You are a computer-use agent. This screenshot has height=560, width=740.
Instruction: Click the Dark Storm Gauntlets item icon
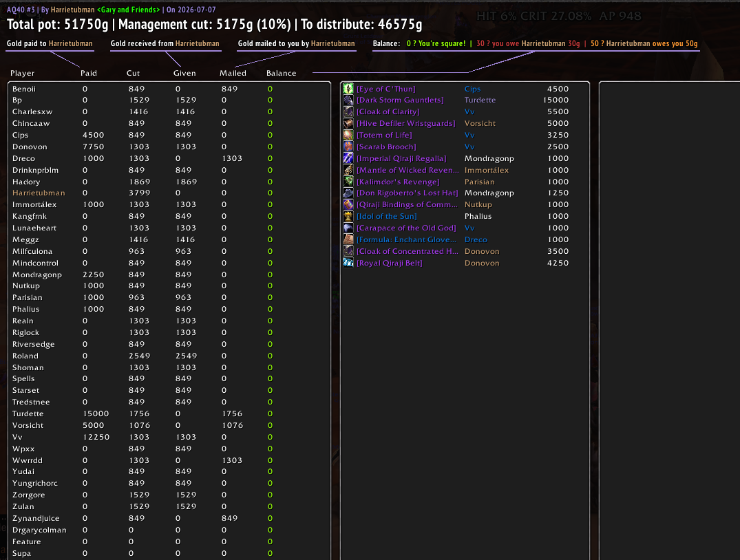(348, 100)
